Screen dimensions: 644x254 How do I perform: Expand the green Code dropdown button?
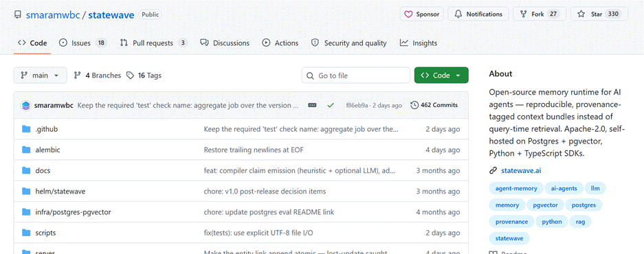coord(441,75)
